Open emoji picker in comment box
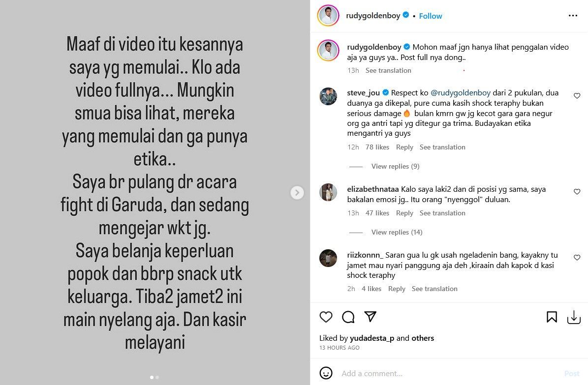This screenshot has width=588, height=385. point(326,373)
